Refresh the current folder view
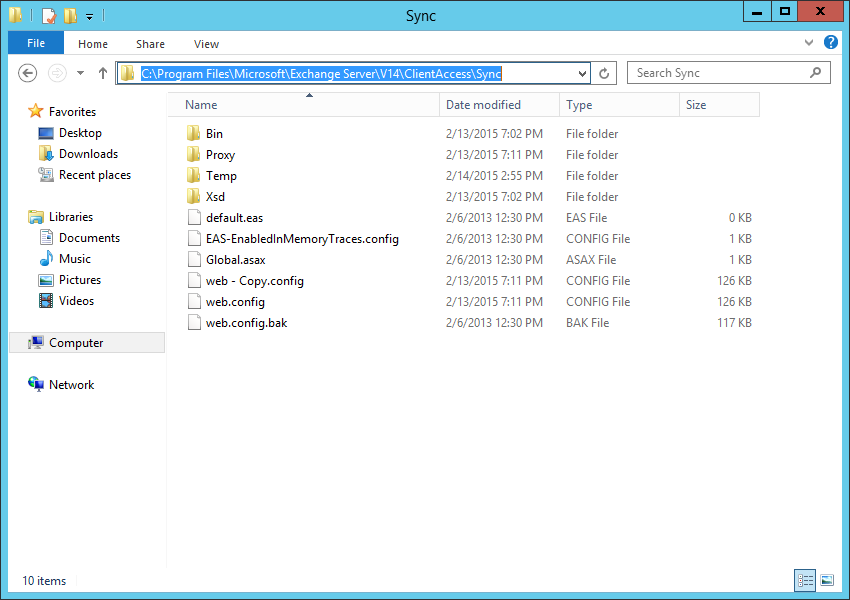The image size is (850, 600). [x=604, y=73]
